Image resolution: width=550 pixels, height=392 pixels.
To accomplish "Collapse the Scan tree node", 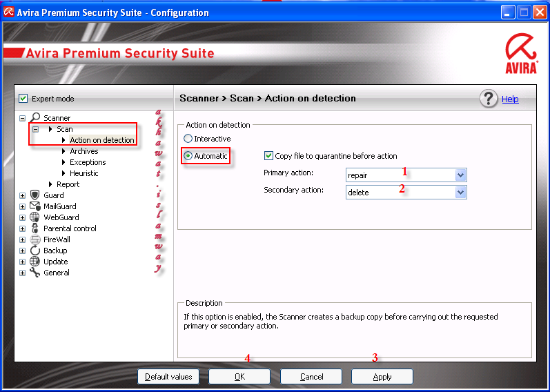I will click(35, 129).
